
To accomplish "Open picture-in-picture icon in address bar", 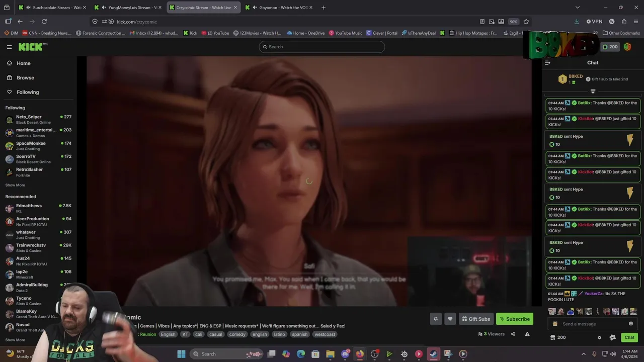I will (492, 22).
